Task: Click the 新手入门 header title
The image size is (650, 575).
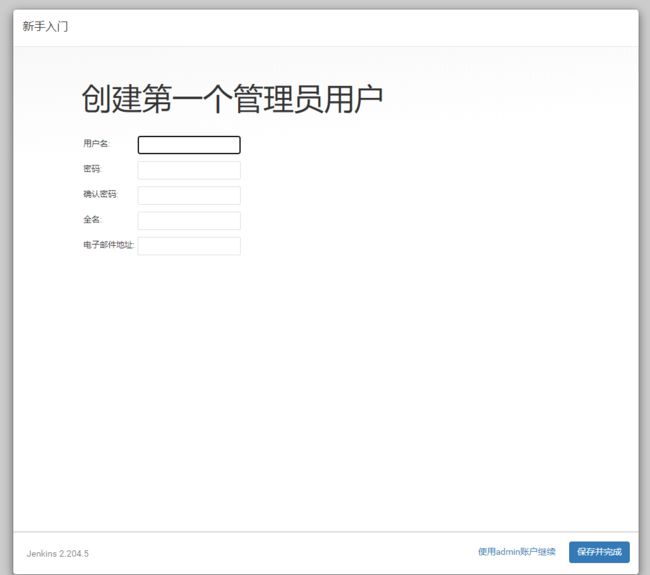Action: click(45, 27)
